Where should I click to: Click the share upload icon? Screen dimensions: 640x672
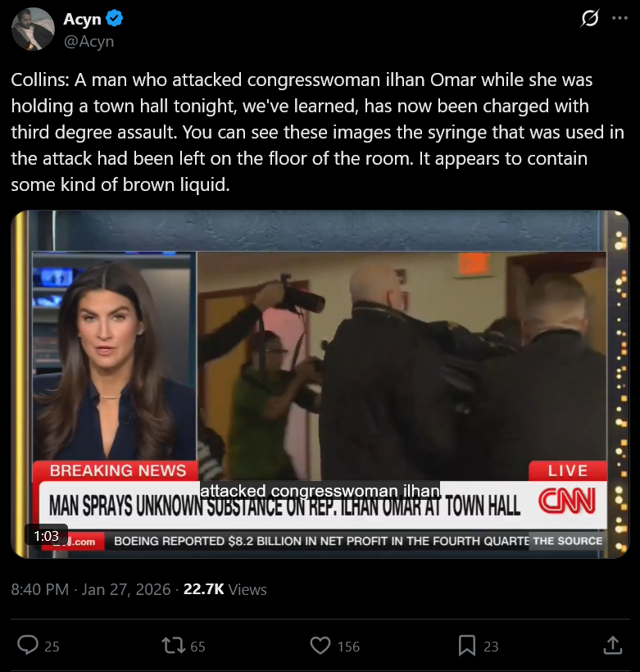coord(613,646)
